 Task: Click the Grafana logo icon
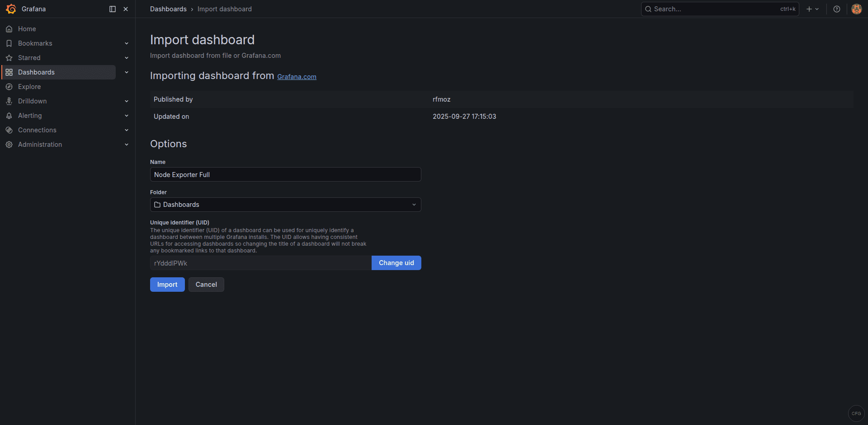point(11,9)
